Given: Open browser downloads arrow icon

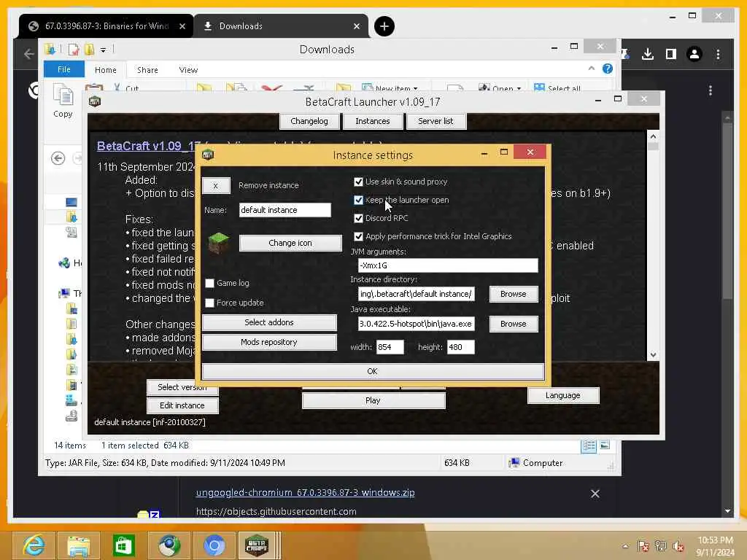Looking at the screenshot, I should tap(648, 54).
